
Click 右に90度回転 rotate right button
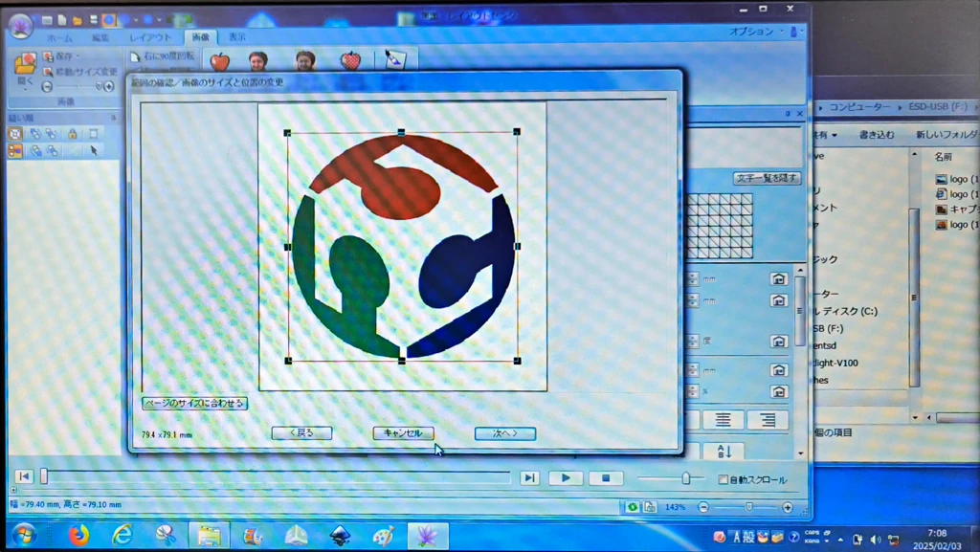click(x=162, y=56)
